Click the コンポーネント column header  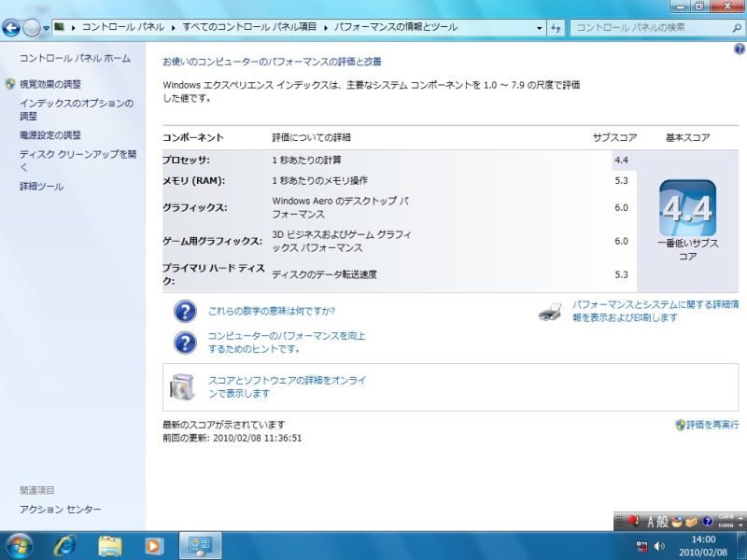pyautogui.click(x=193, y=137)
